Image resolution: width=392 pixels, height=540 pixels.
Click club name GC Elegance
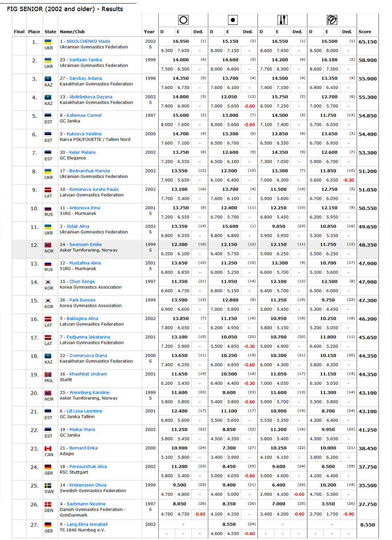coord(73,158)
